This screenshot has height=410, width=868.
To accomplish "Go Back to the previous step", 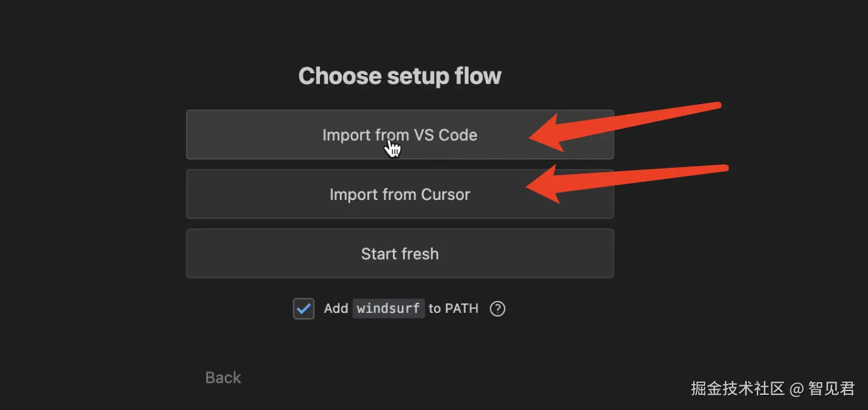I will [223, 377].
